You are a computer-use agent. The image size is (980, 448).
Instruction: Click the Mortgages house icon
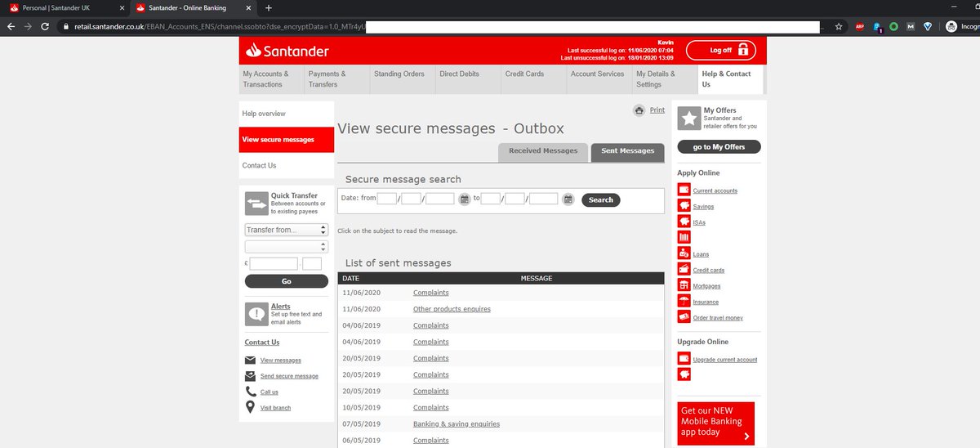pyautogui.click(x=684, y=285)
